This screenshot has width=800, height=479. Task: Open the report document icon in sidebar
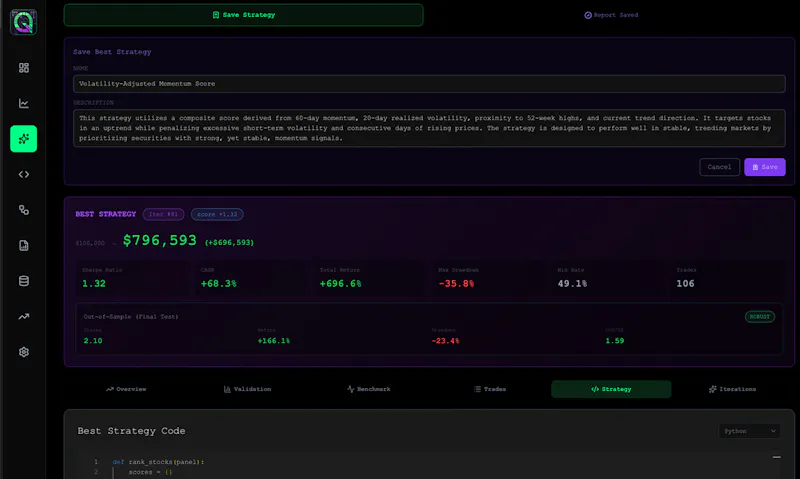[23, 245]
